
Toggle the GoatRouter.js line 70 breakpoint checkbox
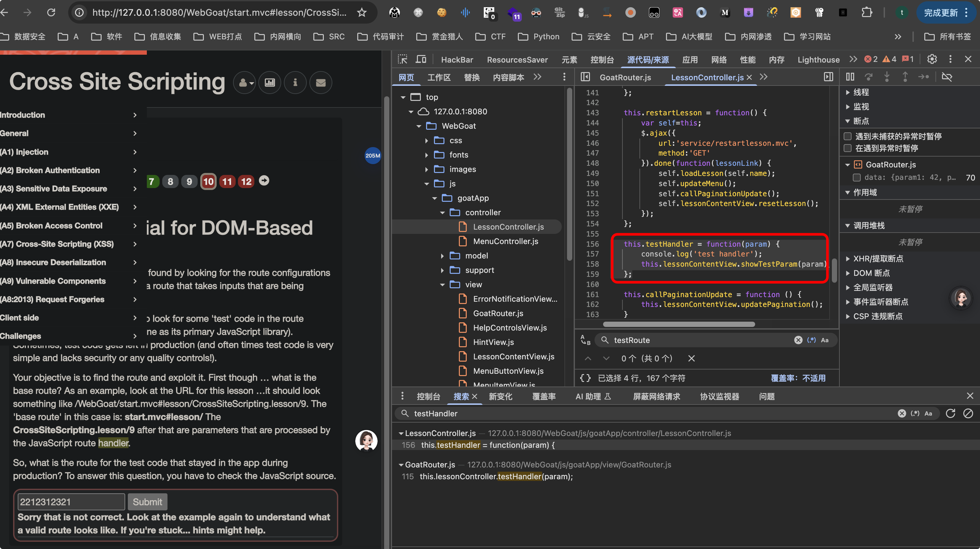pos(856,177)
